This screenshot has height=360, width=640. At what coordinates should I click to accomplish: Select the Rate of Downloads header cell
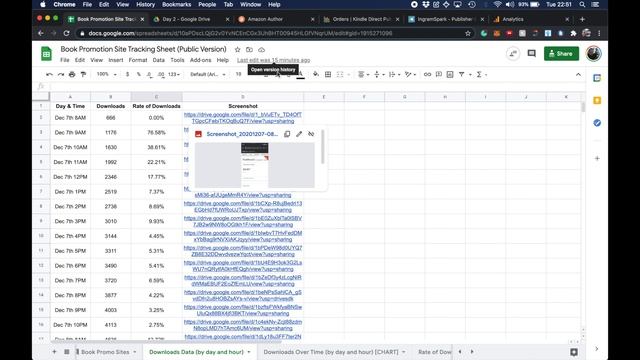[156, 106]
